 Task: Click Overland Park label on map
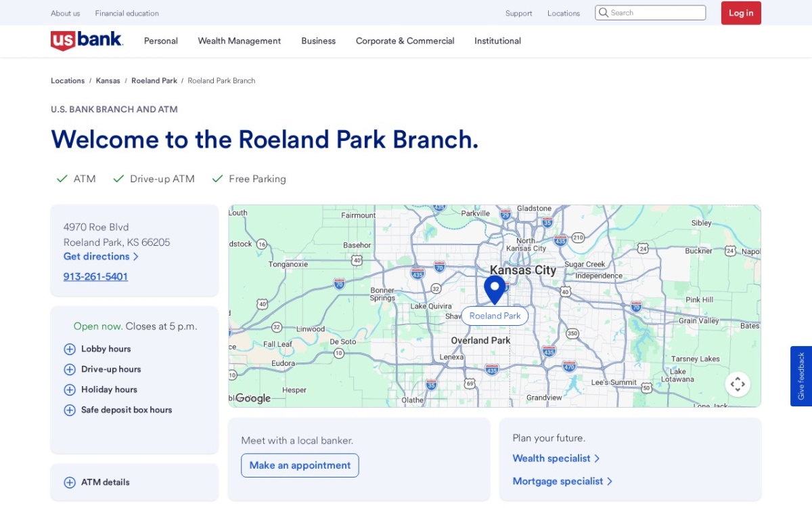[x=481, y=340]
